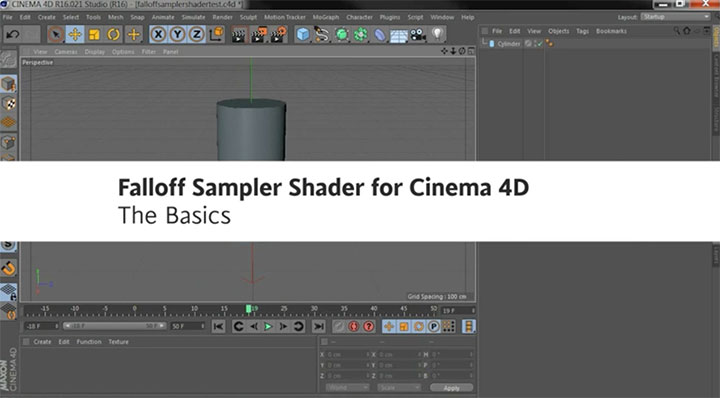Select the orange workplane grid icon
Viewport: 720px width, 398px height.
point(8,123)
